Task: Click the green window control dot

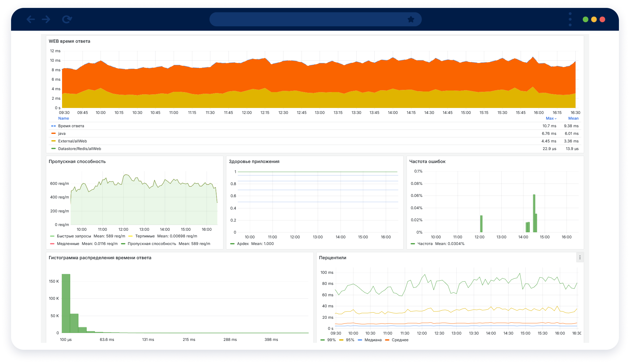Action: pos(585,19)
